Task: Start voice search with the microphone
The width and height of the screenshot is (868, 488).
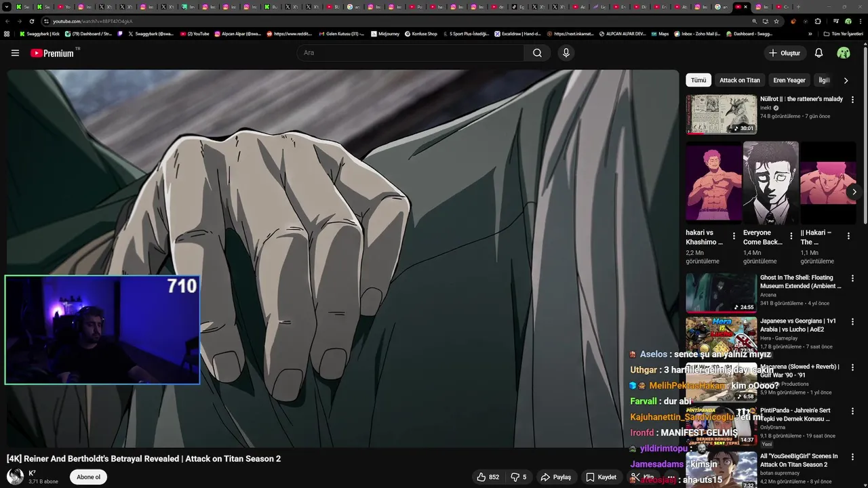Action: click(566, 53)
